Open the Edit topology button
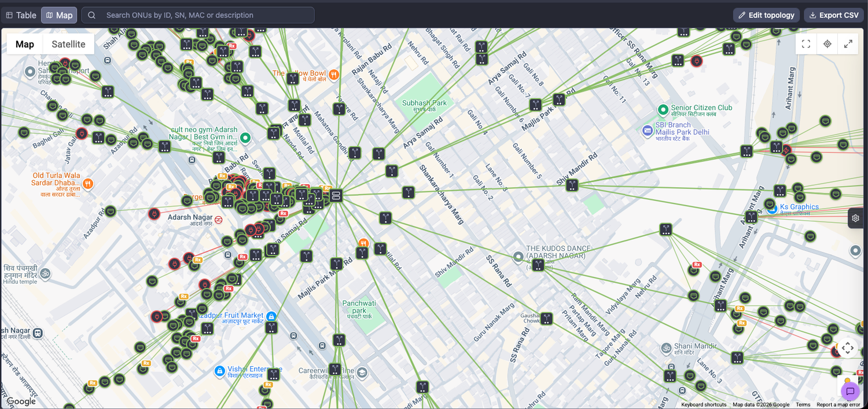868x409 pixels. pos(766,15)
